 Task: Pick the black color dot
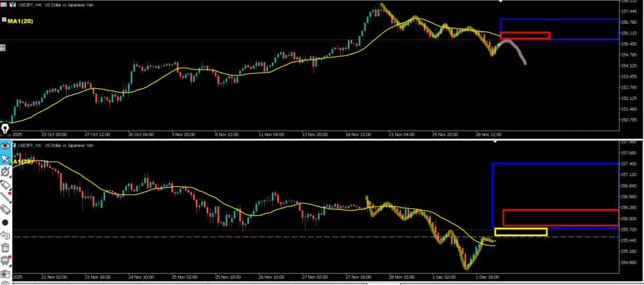point(6,222)
